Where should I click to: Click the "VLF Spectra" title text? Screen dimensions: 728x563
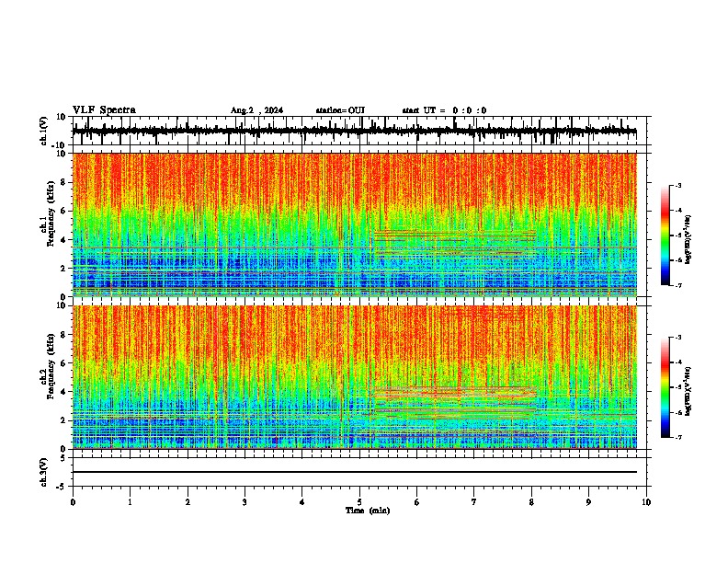(x=104, y=110)
